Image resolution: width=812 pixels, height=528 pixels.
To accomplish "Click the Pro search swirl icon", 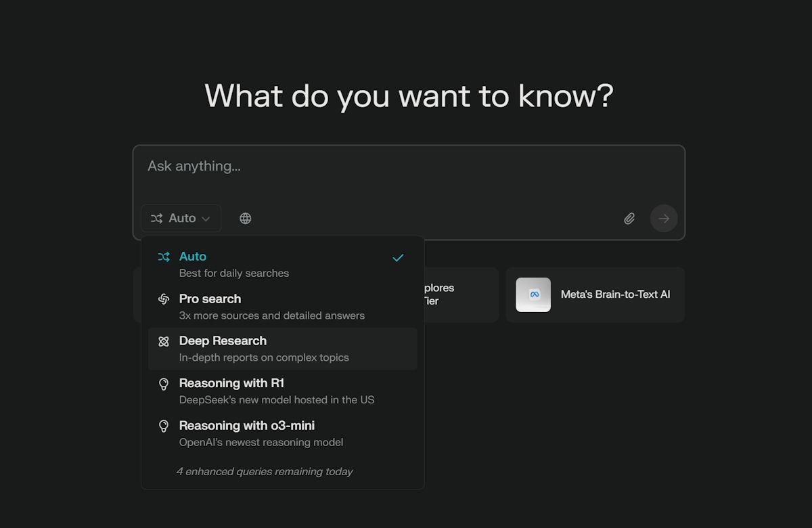I will click(x=164, y=299).
